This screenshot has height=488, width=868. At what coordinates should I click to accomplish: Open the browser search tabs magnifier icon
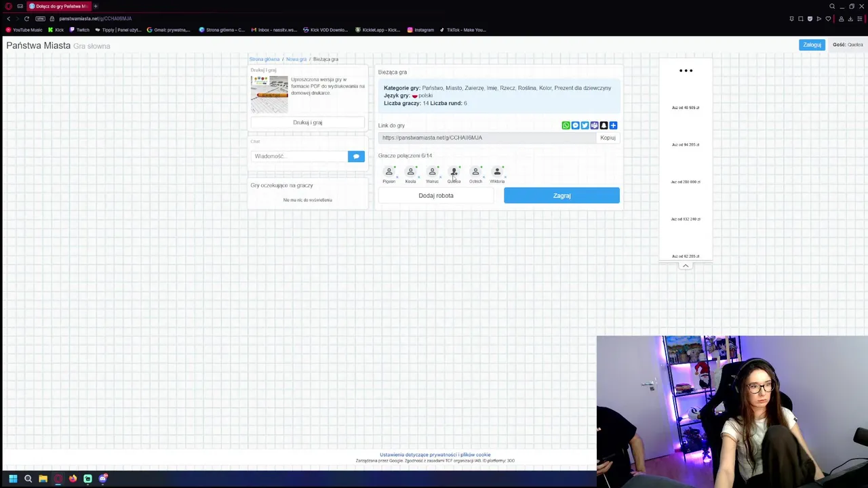(x=832, y=6)
